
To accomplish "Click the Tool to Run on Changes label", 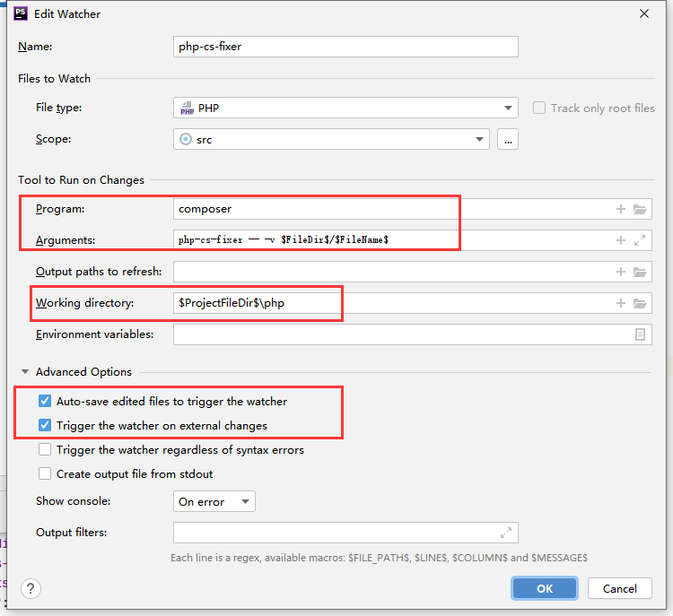I will (x=81, y=179).
